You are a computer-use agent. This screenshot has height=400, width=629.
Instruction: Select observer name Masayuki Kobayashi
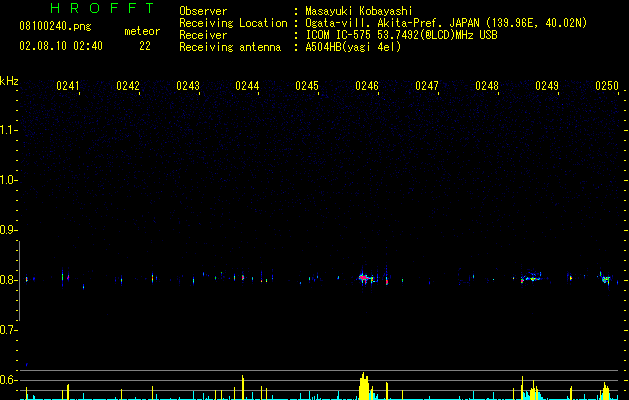click(x=359, y=12)
